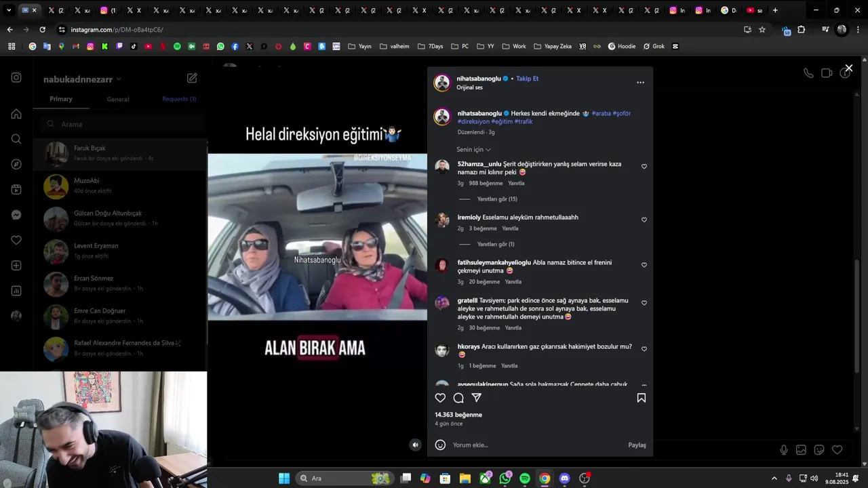Image resolution: width=868 pixels, height=488 pixels.
Task: Switch to the General messages tab
Action: [117, 99]
